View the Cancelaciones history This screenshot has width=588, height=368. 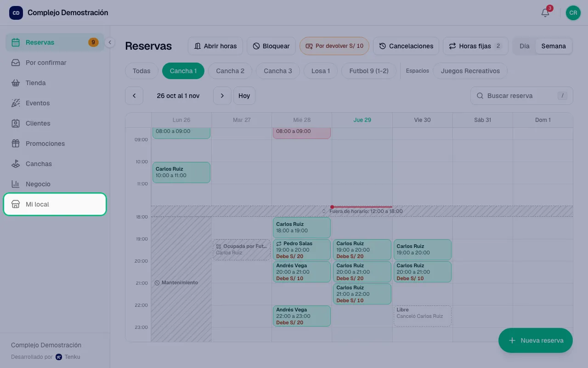[406, 46]
